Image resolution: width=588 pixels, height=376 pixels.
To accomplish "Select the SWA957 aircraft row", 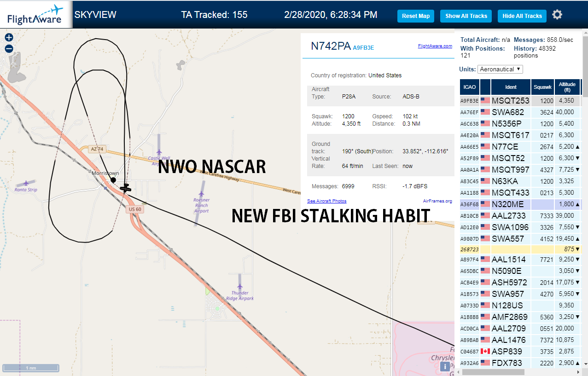I will click(x=520, y=294).
